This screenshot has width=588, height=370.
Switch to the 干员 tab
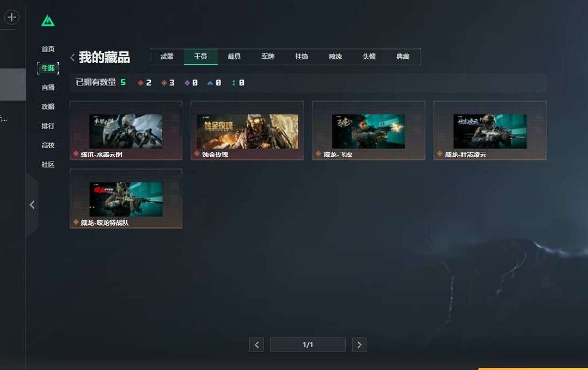[200, 57]
